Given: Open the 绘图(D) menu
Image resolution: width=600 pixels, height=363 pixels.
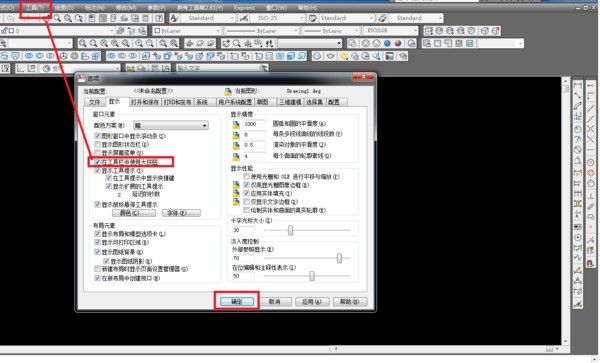Looking at the screenshot, I should coord(64,8).
